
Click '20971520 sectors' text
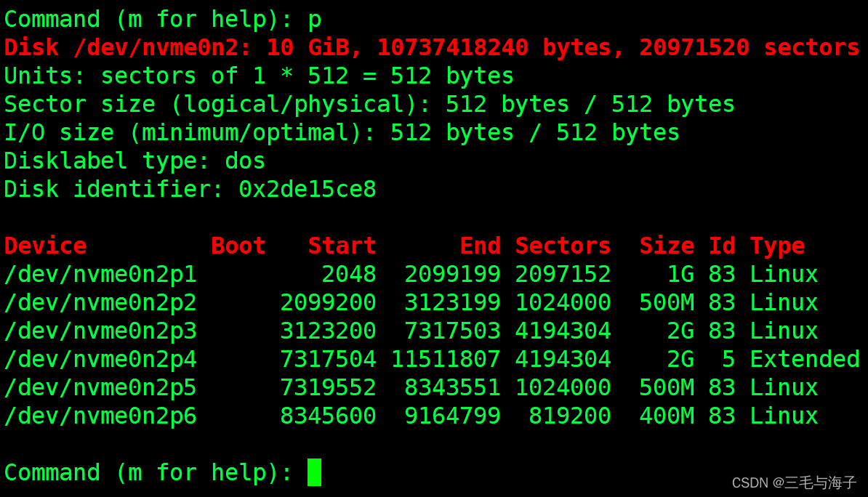point(750,48)
